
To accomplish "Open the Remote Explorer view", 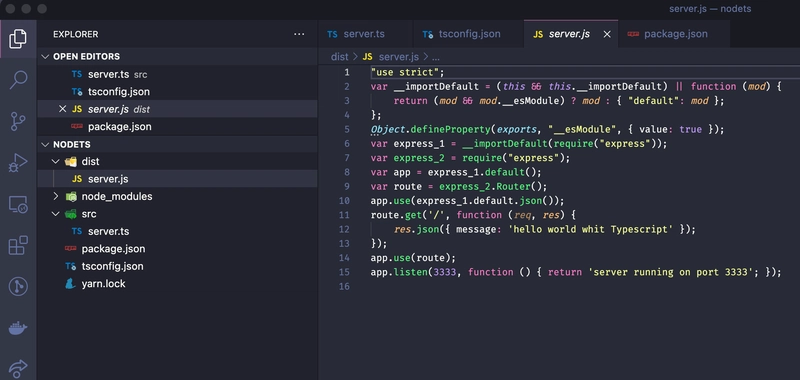I will point(18,205).
